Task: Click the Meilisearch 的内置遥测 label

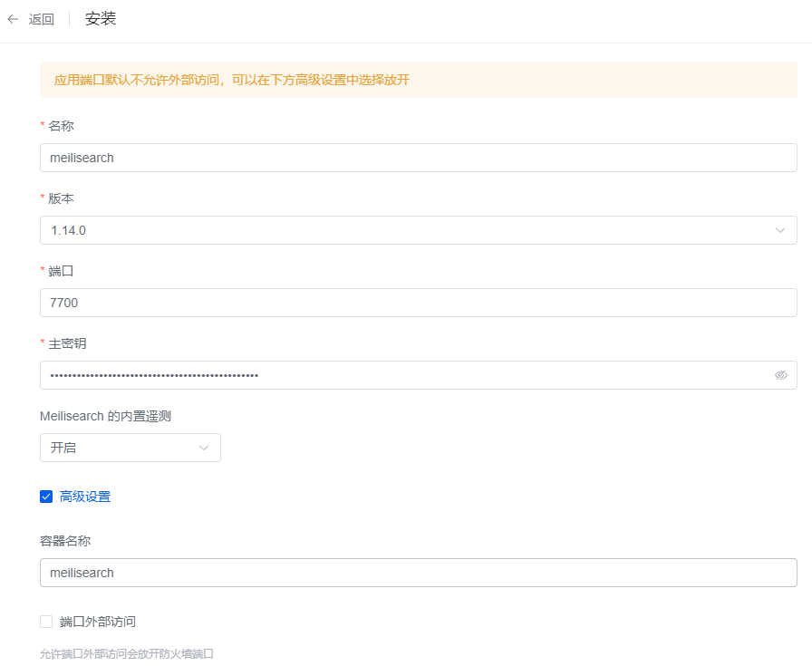Action: pyautogui.click(x=105, y=416)
